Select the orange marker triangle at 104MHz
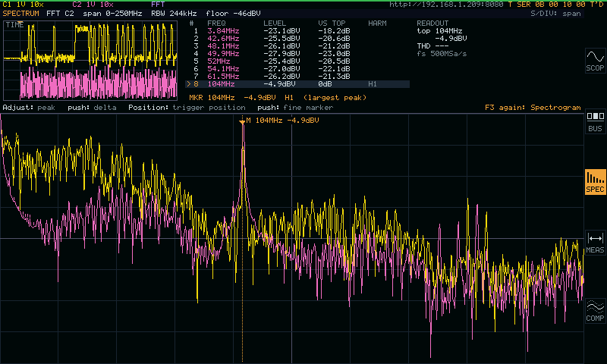 click(x=242, y=122)
